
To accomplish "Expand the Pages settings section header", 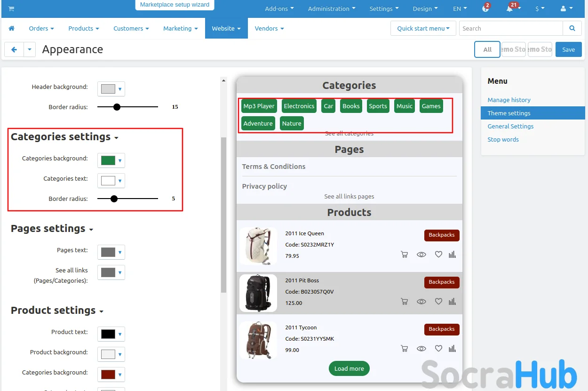I will [52, 229].
